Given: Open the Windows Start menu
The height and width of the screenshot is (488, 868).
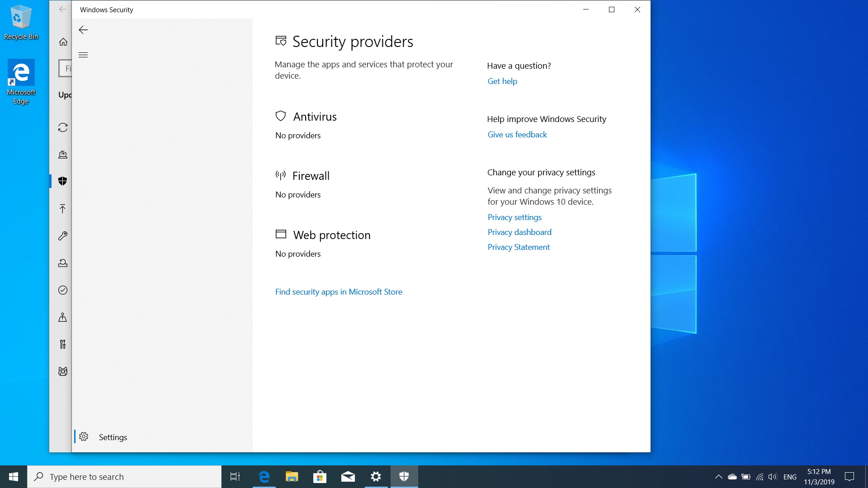Looking at the screenshot, I should click(x=14, y=477).
